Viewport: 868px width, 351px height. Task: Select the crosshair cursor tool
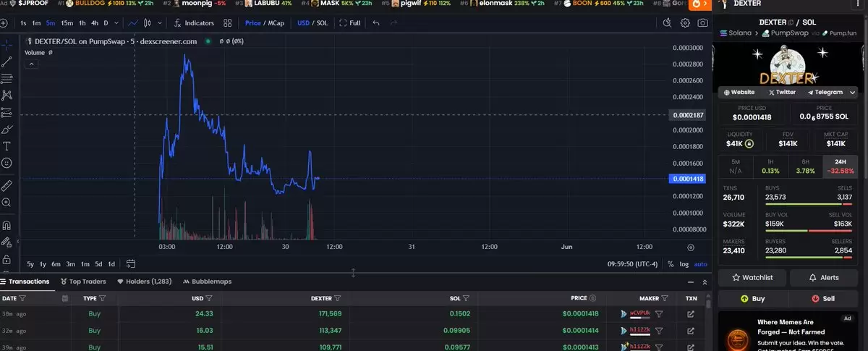click(x=7, y=45)
